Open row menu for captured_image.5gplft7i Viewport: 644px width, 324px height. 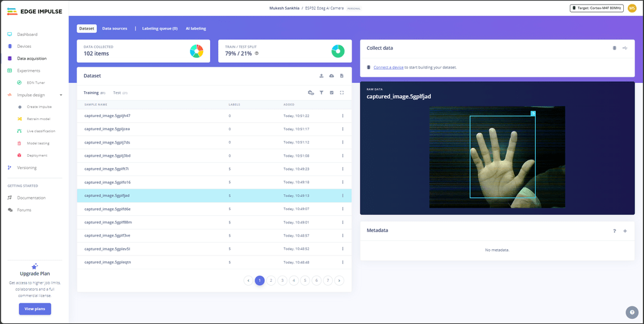pos(343,169)
